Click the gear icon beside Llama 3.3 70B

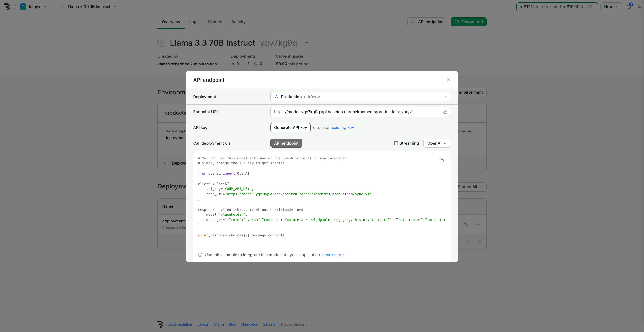161,43
